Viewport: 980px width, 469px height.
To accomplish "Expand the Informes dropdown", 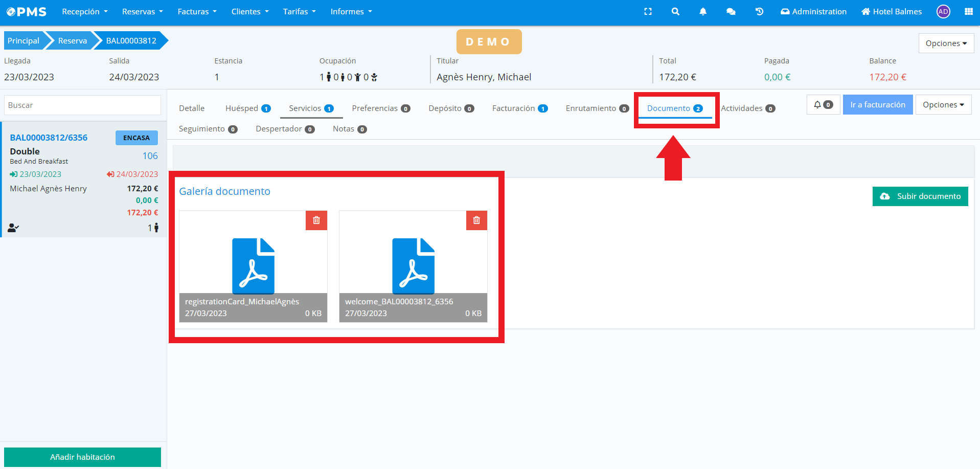I will click(351, 11).
